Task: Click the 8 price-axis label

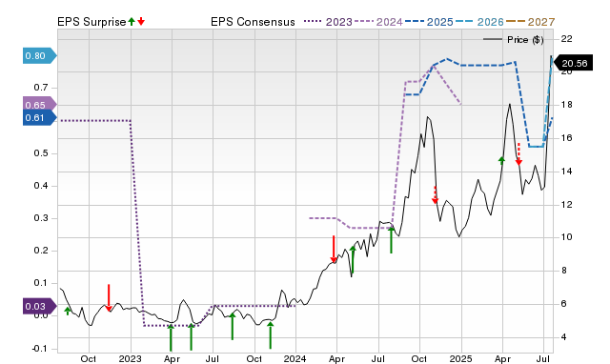Action: [x=564, y=271]
